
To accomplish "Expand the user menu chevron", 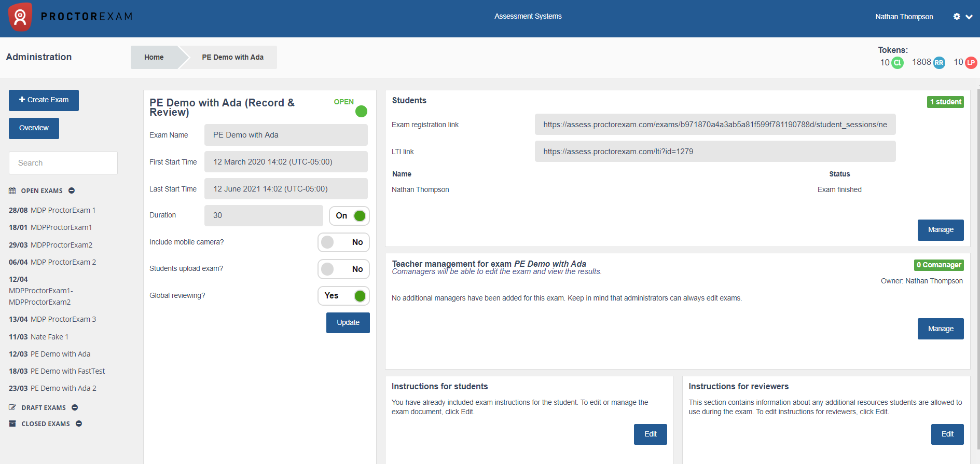I will pos(969,17).
